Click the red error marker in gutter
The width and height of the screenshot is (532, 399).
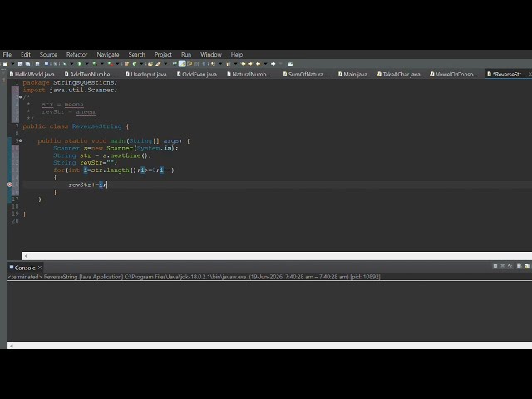pyautogui.click(x=10, y=185)
